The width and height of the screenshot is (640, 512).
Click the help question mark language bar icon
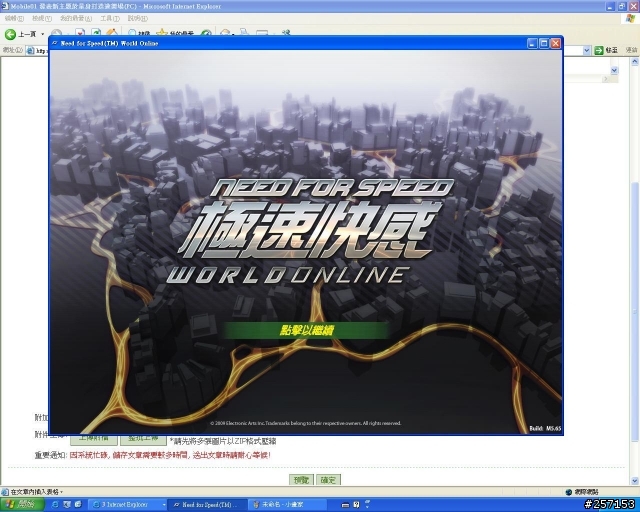pos(356,505)
